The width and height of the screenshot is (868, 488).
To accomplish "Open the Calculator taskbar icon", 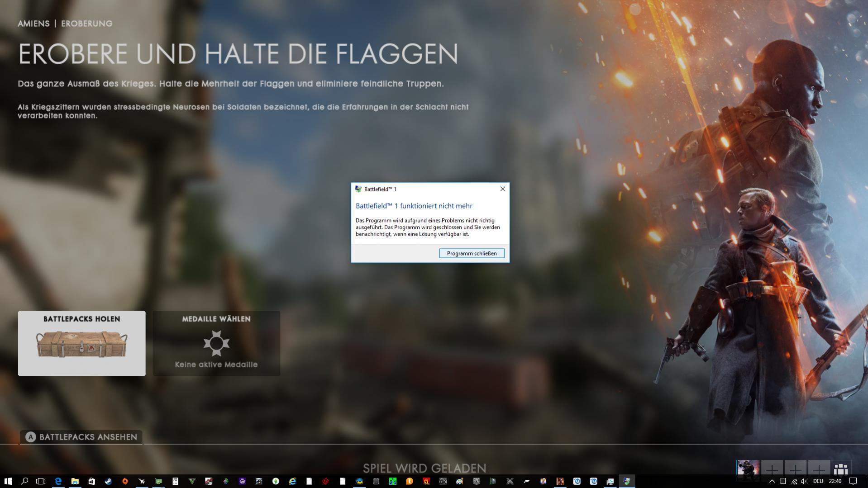I will (x=175, y=481).
